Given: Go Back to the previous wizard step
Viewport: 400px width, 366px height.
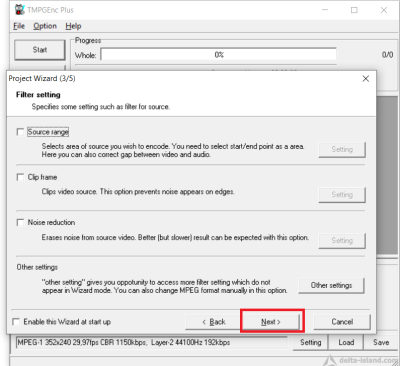Looking at the screenshot, I should [x=214, y=322].
